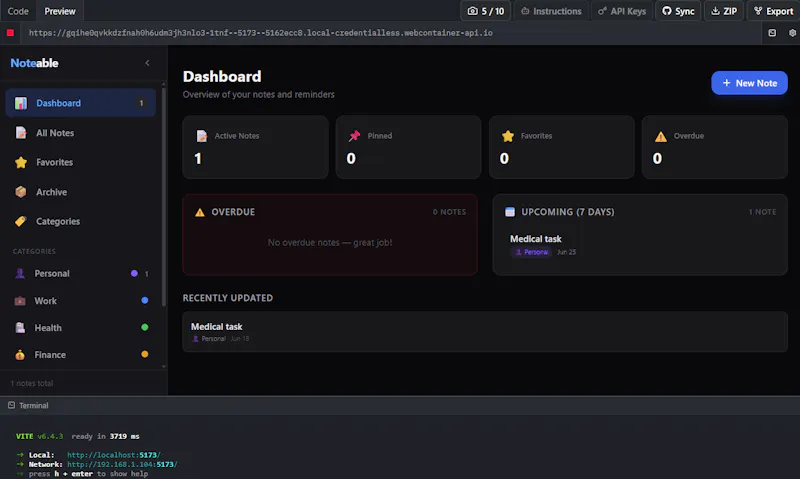
Task: Click the Upcoming calendar icon
Action: (x=510, y=212)
